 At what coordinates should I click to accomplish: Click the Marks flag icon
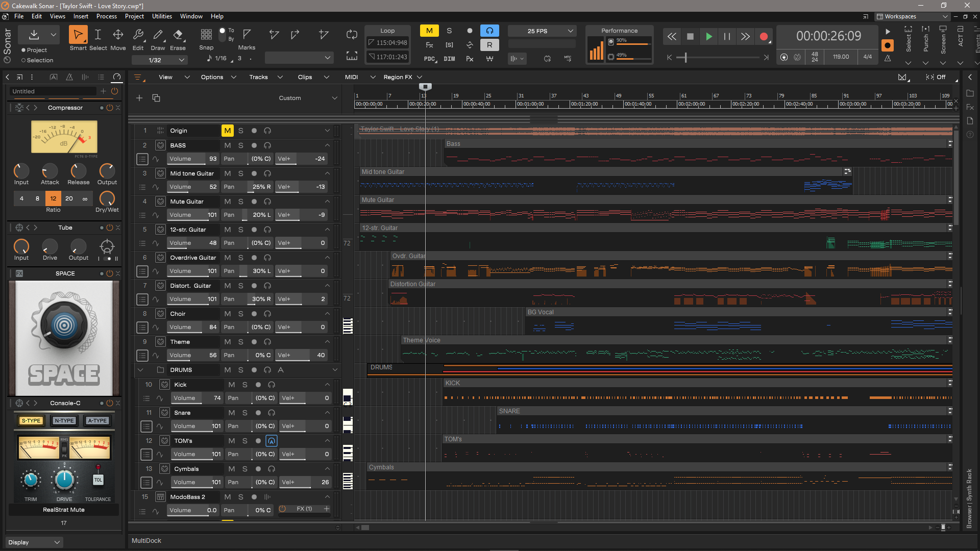pyautogui.click(x=247, y=34)
